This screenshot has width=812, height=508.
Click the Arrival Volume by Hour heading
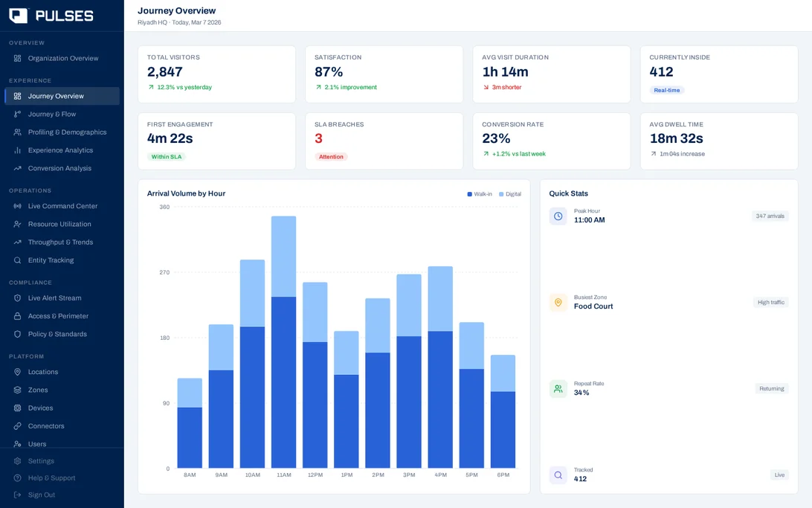pyautogui.click(x=186, y=193)
